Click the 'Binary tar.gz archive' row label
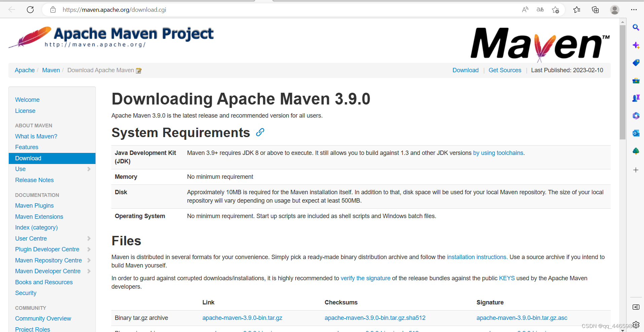Image resolution: width=644 pixels, height=332 pixels. coord(141,318)
